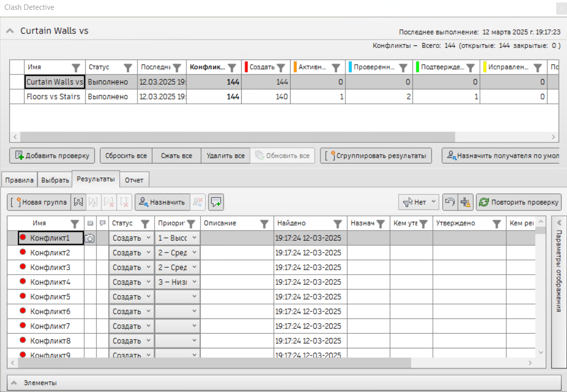Open the filter on Найдено column
The image size is (567, 392).
(x=338, y=224)
